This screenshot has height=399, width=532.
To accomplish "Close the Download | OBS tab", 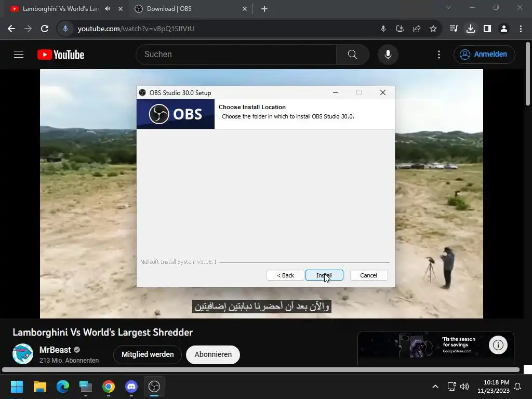I will (x=245, y=9).
